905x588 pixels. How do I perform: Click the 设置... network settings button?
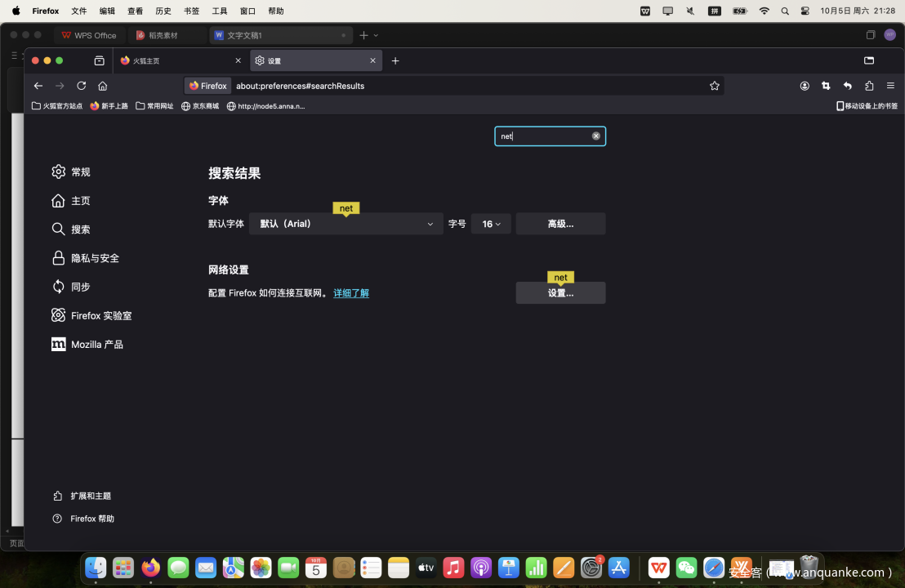(x=560, y=293)
